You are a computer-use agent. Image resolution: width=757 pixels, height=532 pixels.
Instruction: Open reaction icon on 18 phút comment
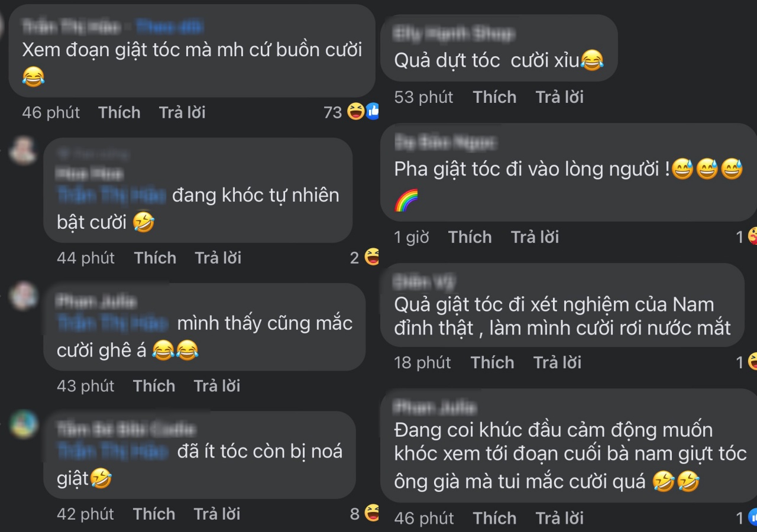752,361
